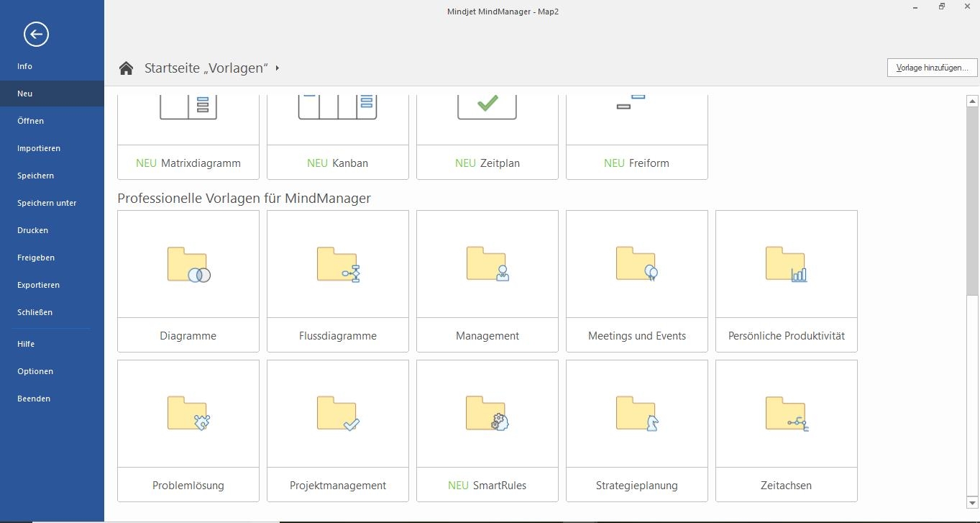Open the Projektmanagement folder icon
Viewport: 980px width, 523px height.
point(338,414)
